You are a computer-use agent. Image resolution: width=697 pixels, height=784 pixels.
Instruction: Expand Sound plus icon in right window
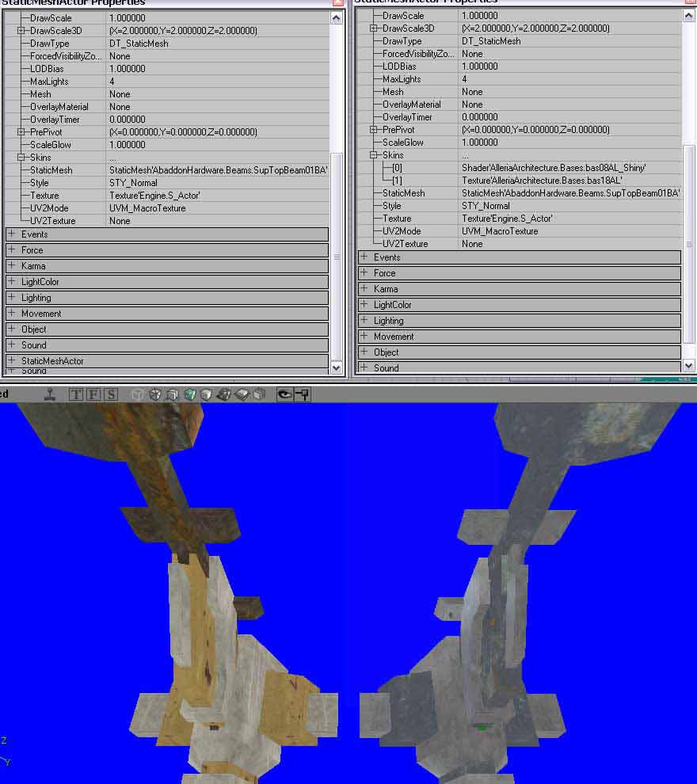pos(364,367)
